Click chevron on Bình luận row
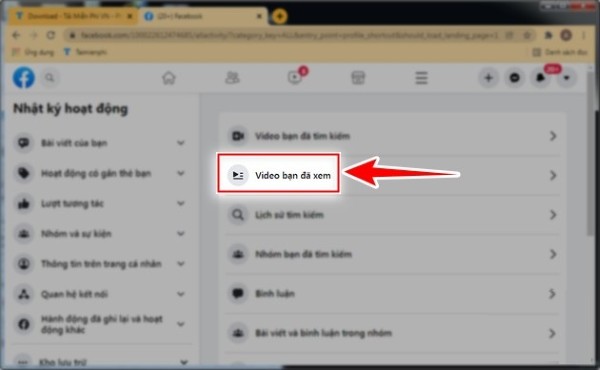600x370 pixels. click(553, 293)
